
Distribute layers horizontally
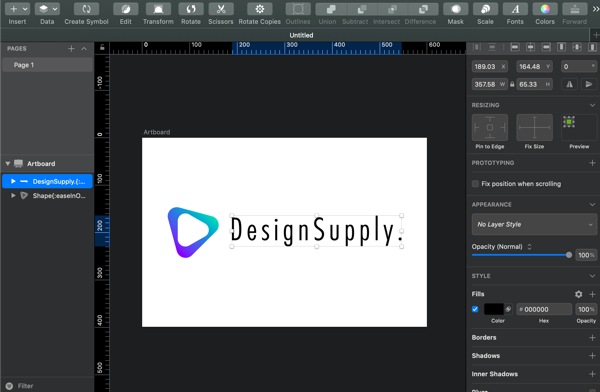tap(476, 47)
